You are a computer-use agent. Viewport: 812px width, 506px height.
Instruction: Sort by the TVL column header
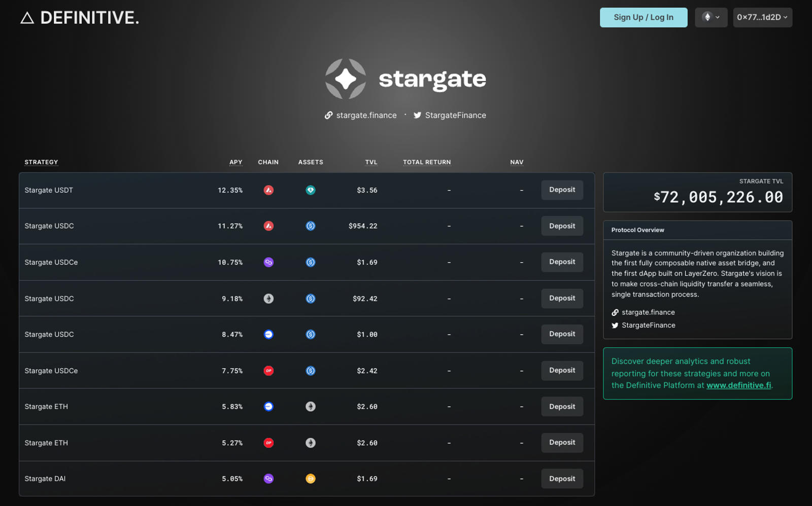pyautogui.click(x=371, y=162)
